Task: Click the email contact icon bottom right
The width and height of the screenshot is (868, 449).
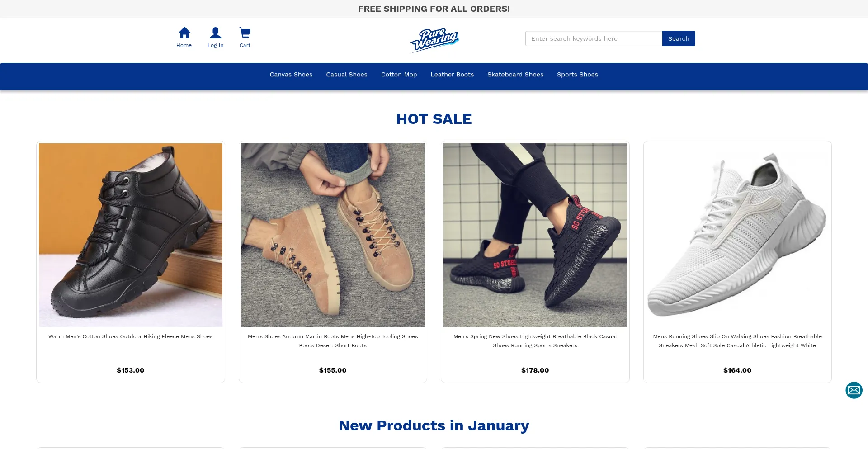Action: [x=854, y=390]
